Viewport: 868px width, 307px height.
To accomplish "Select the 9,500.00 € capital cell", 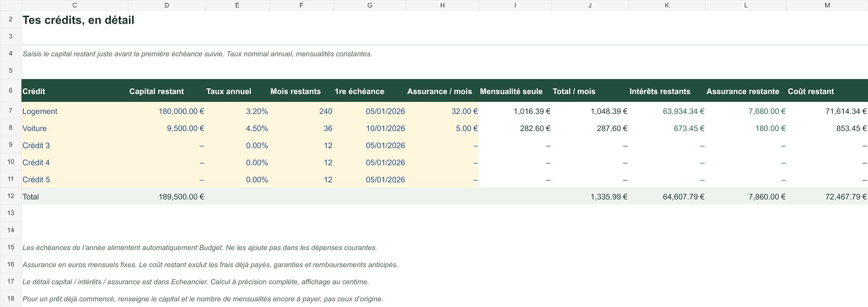I will tap(167, 128).
